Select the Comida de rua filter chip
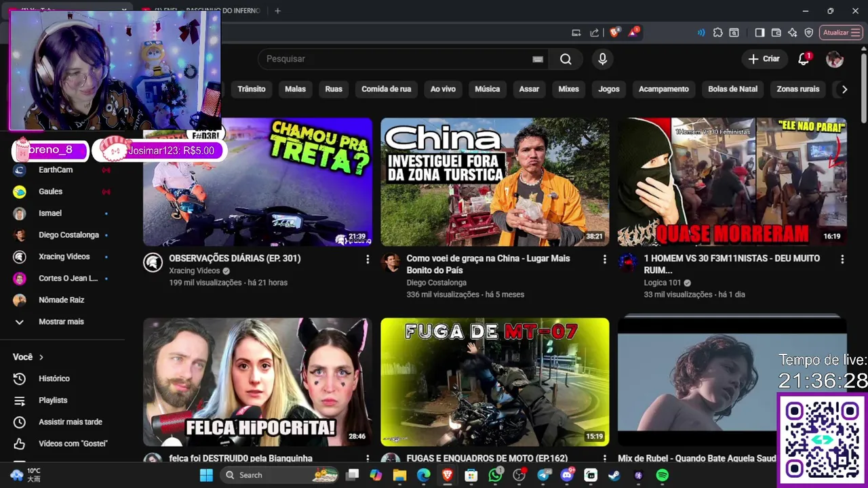Image resolution: width=868 pixels, height=488 pixels. pos(386,89)
